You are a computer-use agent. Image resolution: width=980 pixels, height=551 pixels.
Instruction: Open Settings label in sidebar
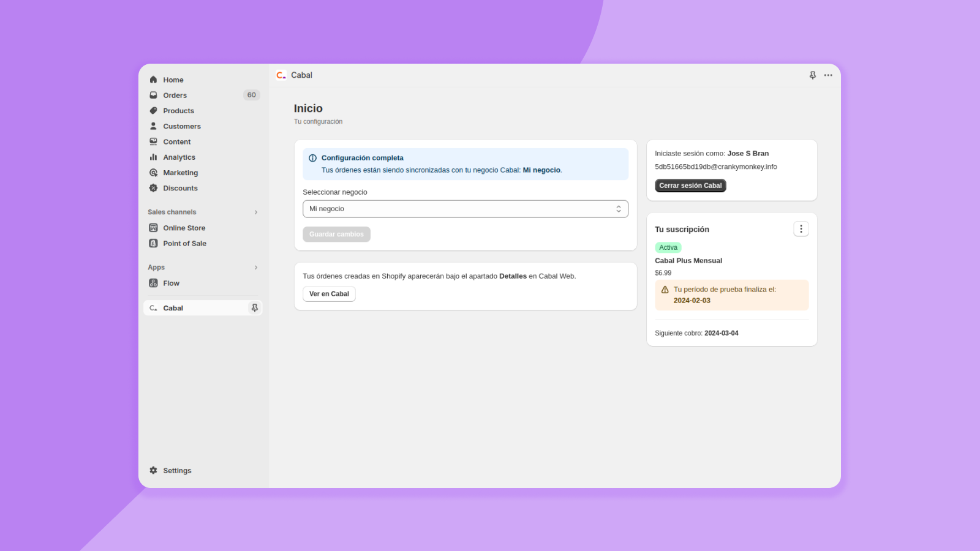[178, 470]
